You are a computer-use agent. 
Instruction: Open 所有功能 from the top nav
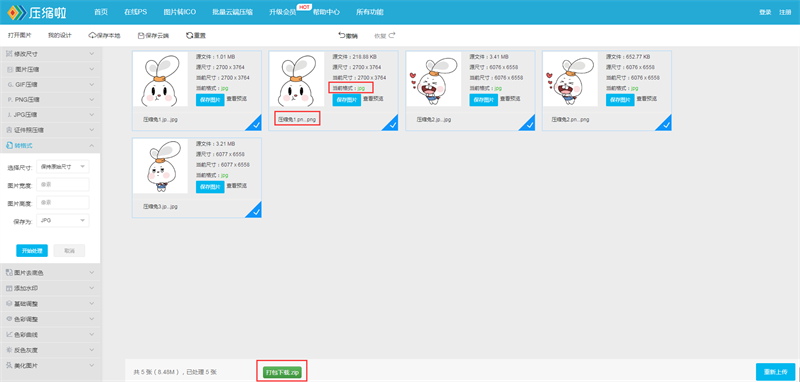[x=370, y=12]
